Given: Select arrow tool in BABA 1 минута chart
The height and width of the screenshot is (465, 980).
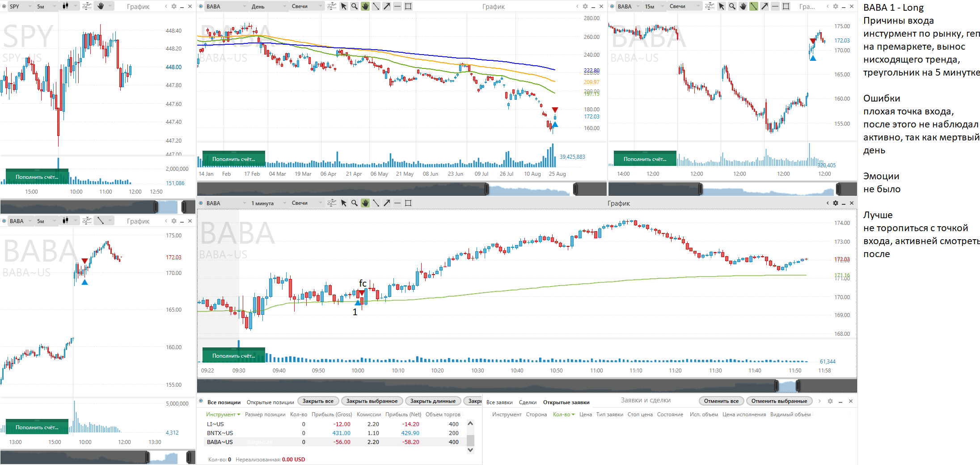Looking at the screenshot, I should click(x=387, y=203).
